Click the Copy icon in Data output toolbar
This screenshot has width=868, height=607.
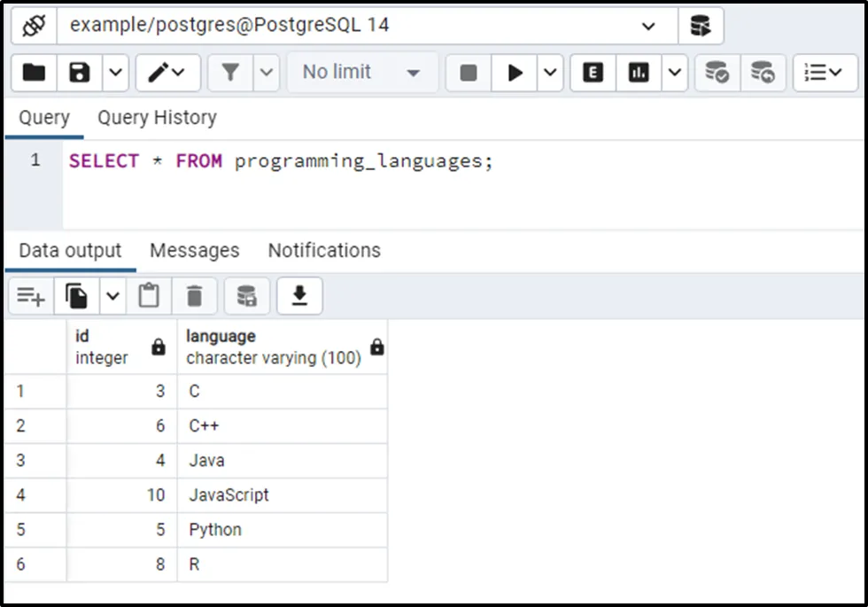pos(78,296)
